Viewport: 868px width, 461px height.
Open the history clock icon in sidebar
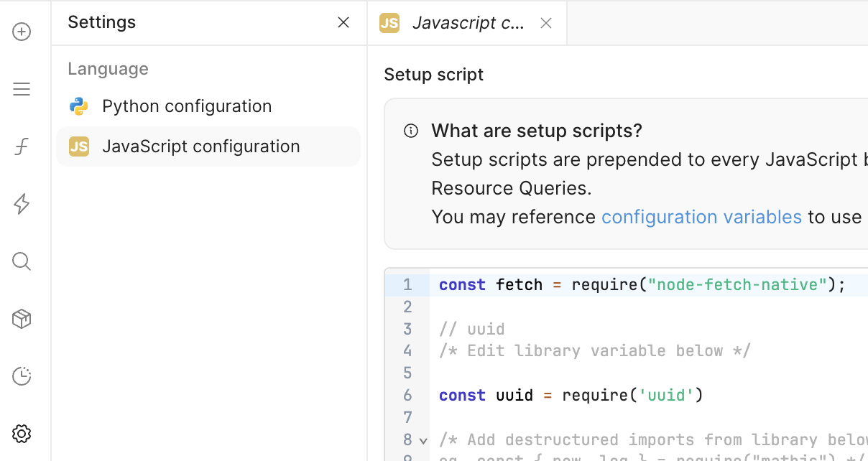(22, 376)
